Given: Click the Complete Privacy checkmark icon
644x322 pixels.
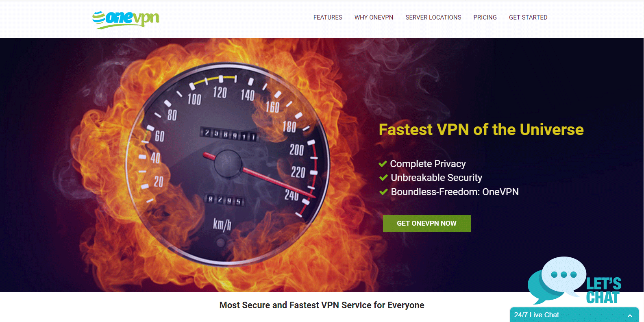Looking at the screenshot, I should click(383, 164).
